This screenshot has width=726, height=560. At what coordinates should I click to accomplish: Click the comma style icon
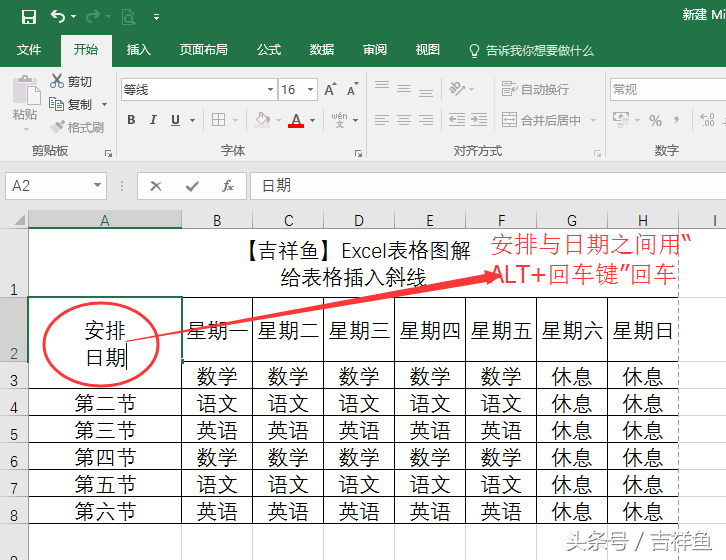(676, 120)
